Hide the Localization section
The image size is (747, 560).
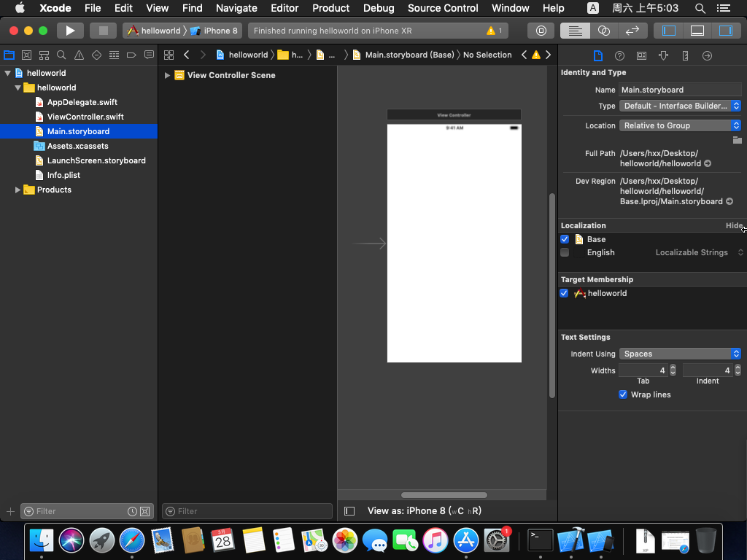pyautogui.click(x=734, y=226)
